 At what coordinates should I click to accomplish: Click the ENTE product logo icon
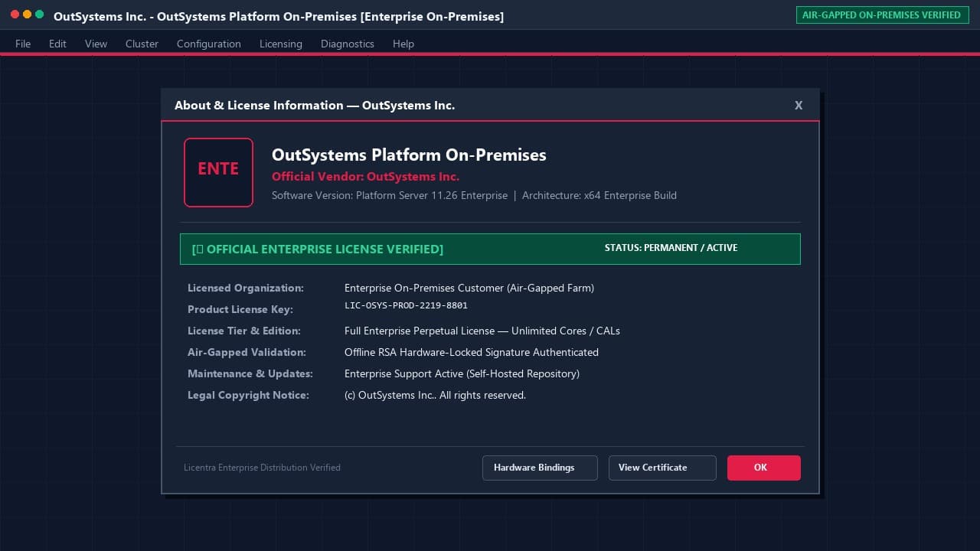(218, 172)
